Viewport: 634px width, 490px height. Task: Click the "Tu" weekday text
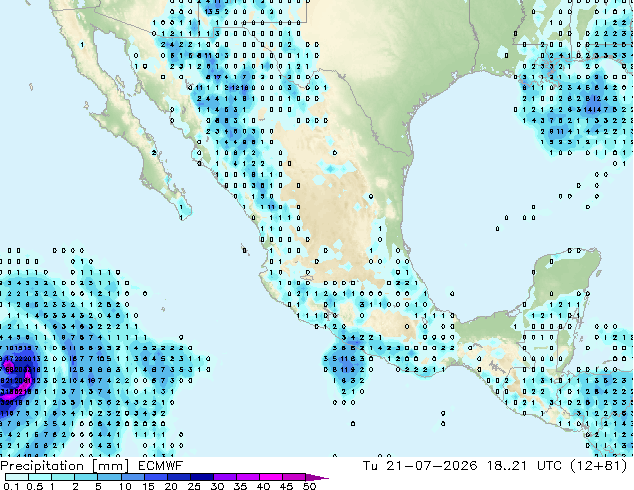370,466
